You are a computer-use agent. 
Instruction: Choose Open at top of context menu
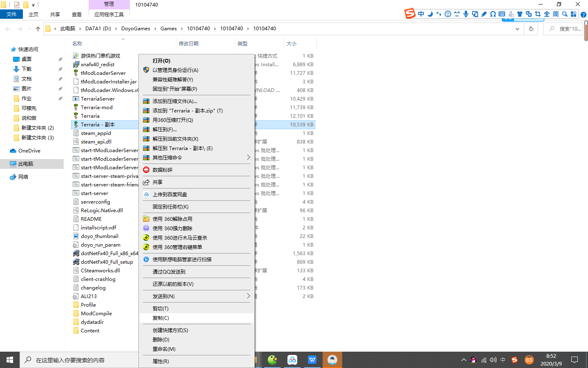tap(196, 61)
